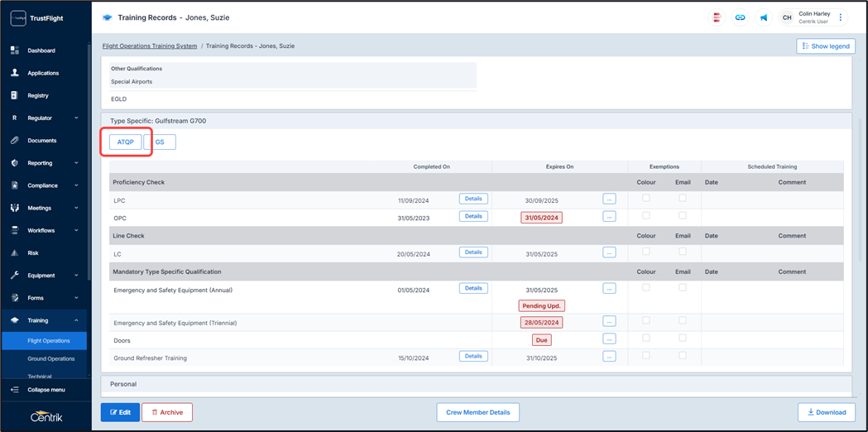This screenshot has width=868, height=432.
Task: Click the blue chain link icon
Action: (x=740, y=17)
